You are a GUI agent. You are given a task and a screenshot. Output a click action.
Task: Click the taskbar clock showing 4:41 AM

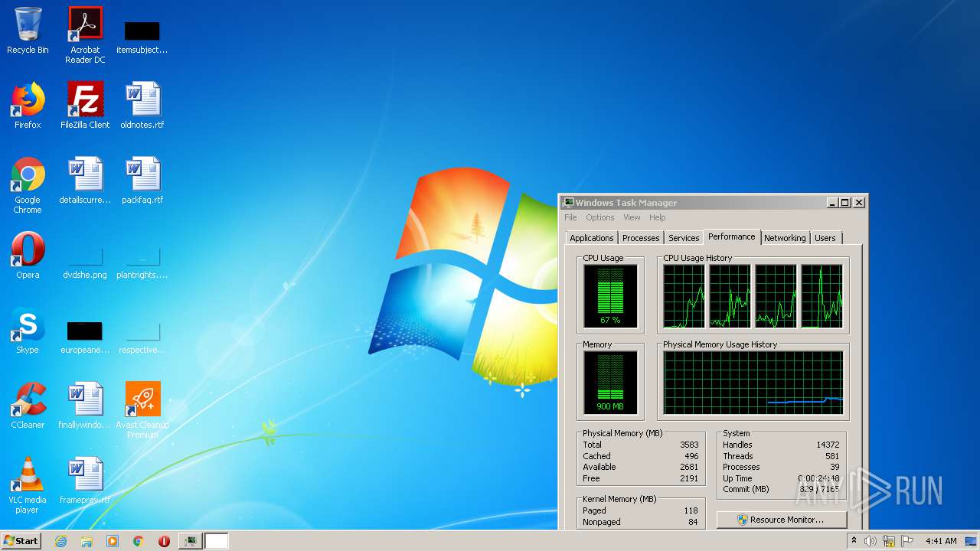tap(941, 541)
